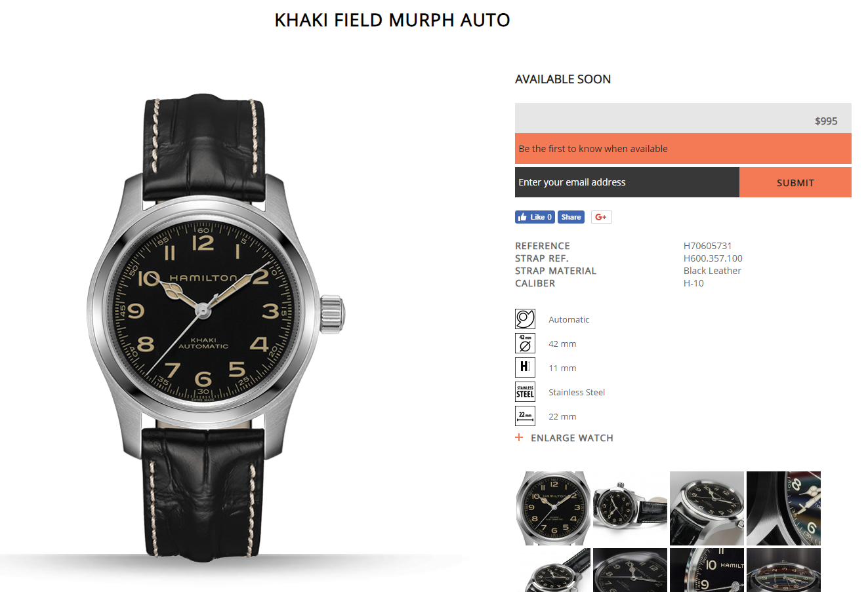Image resolution: width=868 pixels, height=592 pixels.
Task: Click the 11 mm case height icon
Action: (x=525, y=367)
